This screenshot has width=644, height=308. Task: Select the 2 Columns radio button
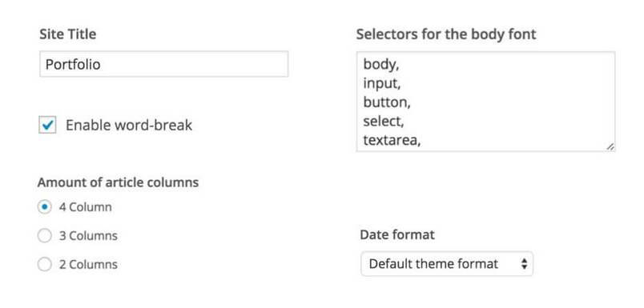click(44, 265)
